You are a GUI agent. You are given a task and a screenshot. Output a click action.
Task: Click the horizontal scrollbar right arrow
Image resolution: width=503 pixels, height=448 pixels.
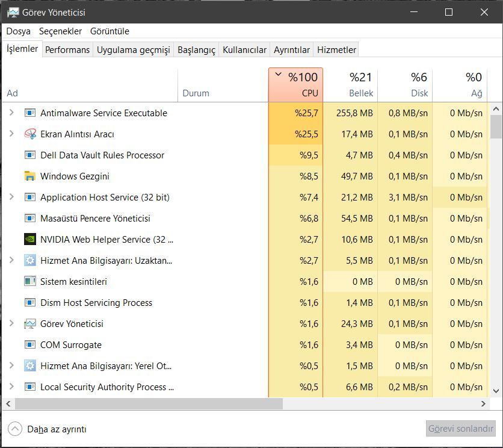click(x=483, y=403)
